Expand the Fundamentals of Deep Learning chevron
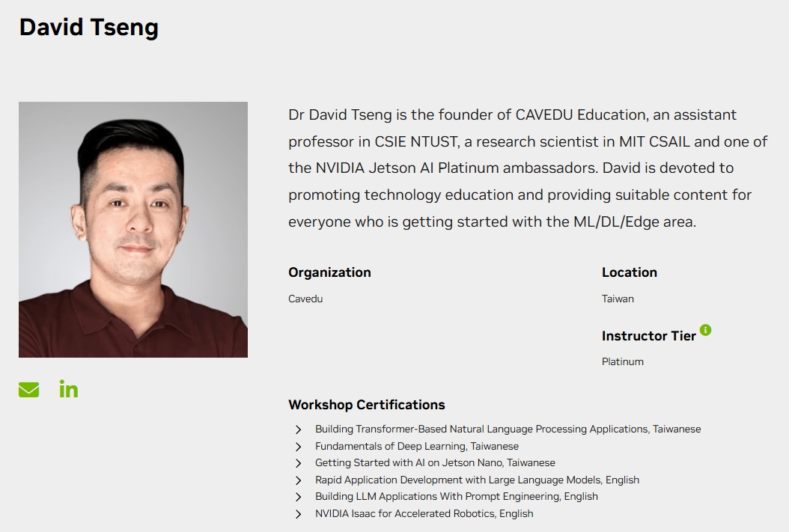Viewport: 789px width, 532px height. pyautogui.click(x=299, y=447)
